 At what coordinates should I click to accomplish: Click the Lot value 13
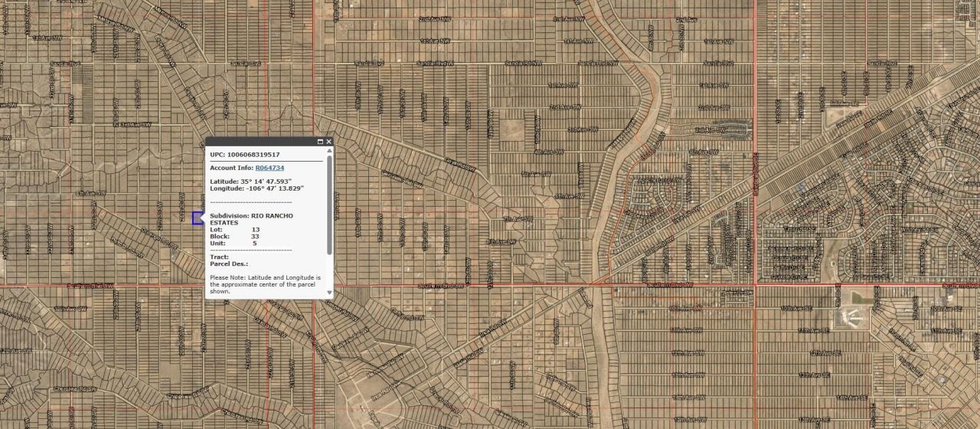tap(256, 230)
